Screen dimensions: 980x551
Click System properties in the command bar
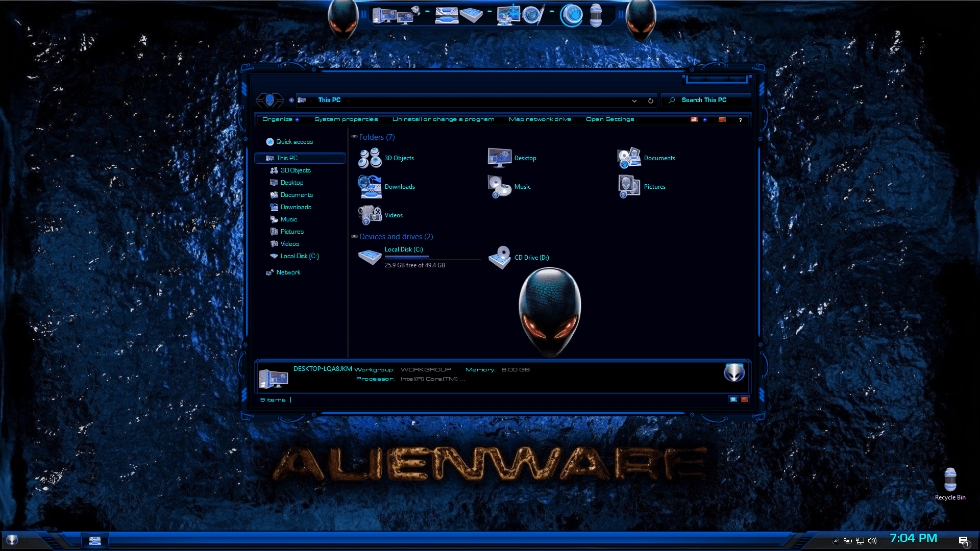pyautogui.click(x=346, y=119)
